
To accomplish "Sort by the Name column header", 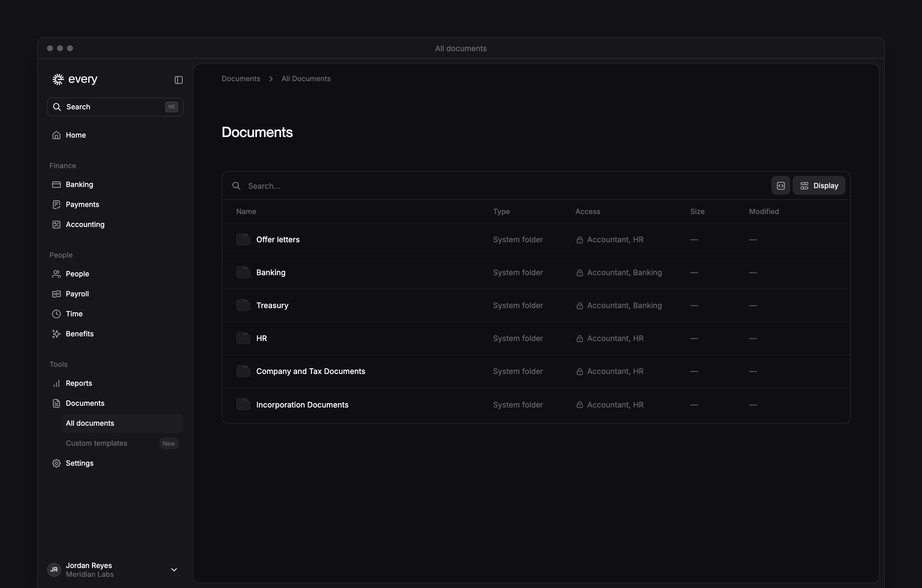I will pos(246,211).
